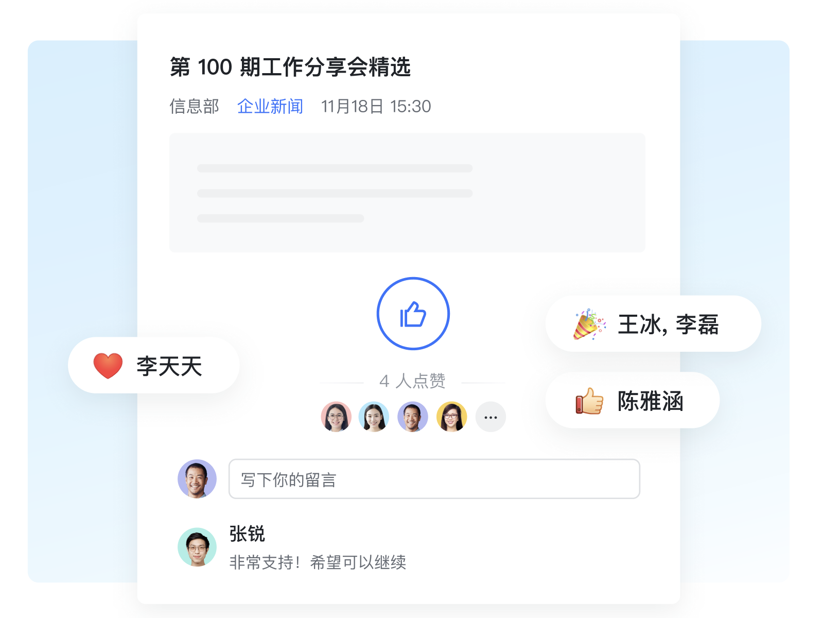This screenshot has width=840, height=618.
Task: Open the more likers ellipsis icon
Action: pyautogui.click(x=491, y=417)
